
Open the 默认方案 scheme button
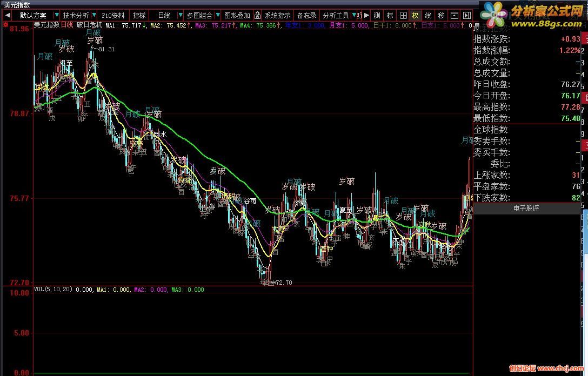point(33,15)
